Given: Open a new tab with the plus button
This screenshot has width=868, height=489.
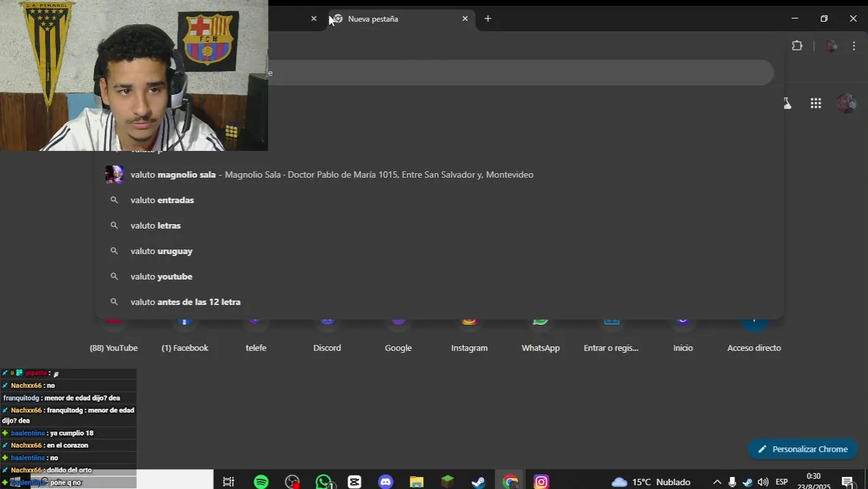Looking at the screenshot, I should click(488, 19).
